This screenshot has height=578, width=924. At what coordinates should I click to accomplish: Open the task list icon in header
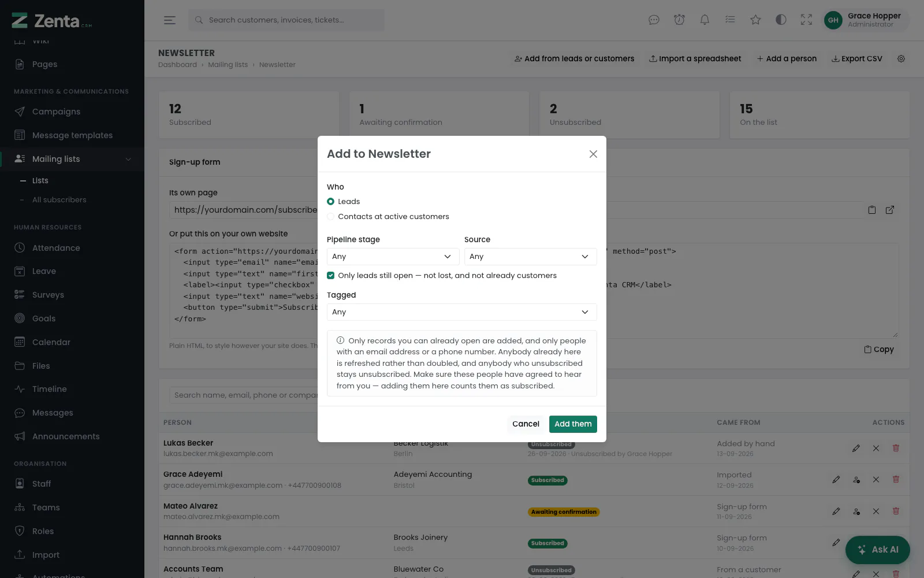click(x=730, y=20)
